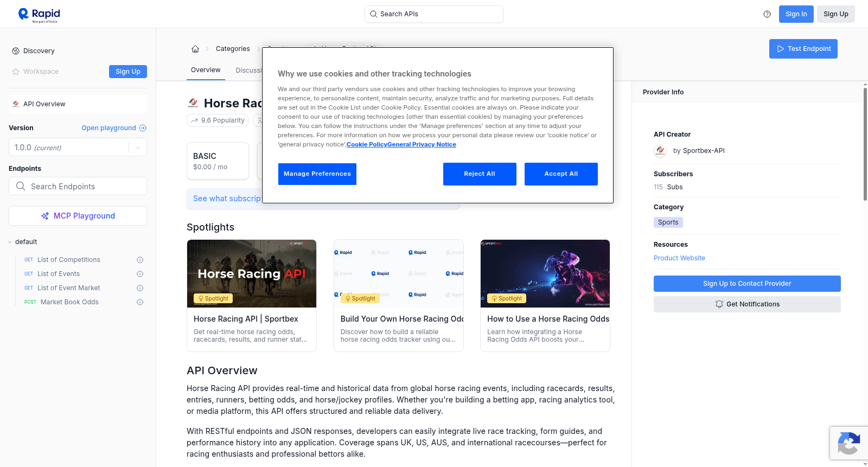Click the home breadcrumb icon
Image resolution: width=868 pixels, height=467 pixels.
click(195, 49)
